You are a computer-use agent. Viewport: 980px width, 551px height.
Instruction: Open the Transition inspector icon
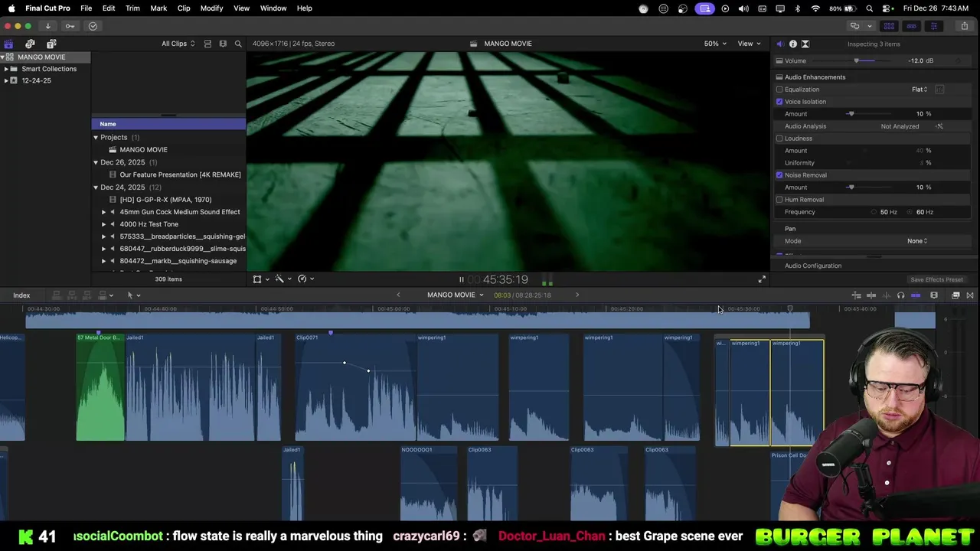805,44
